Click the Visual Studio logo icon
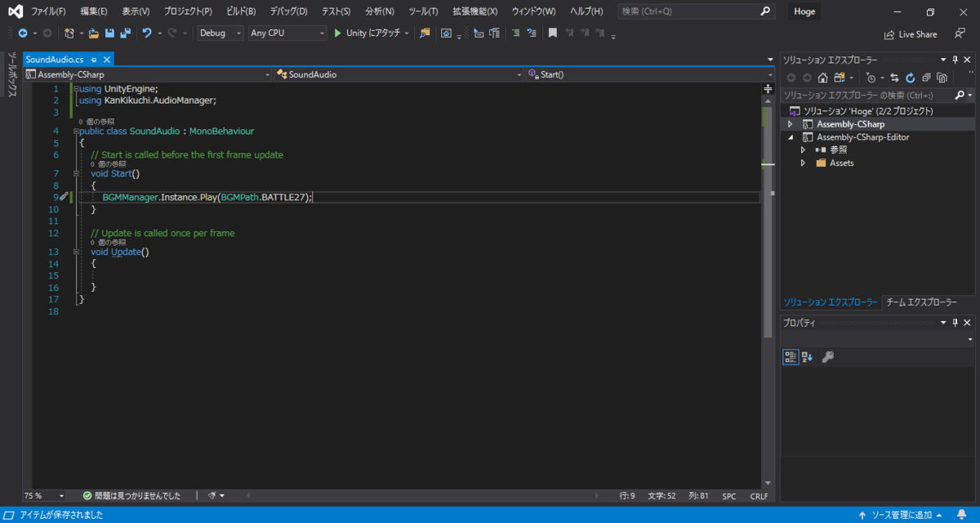The width and height of the screenshot is (980, 523). (x=15, y=11)
